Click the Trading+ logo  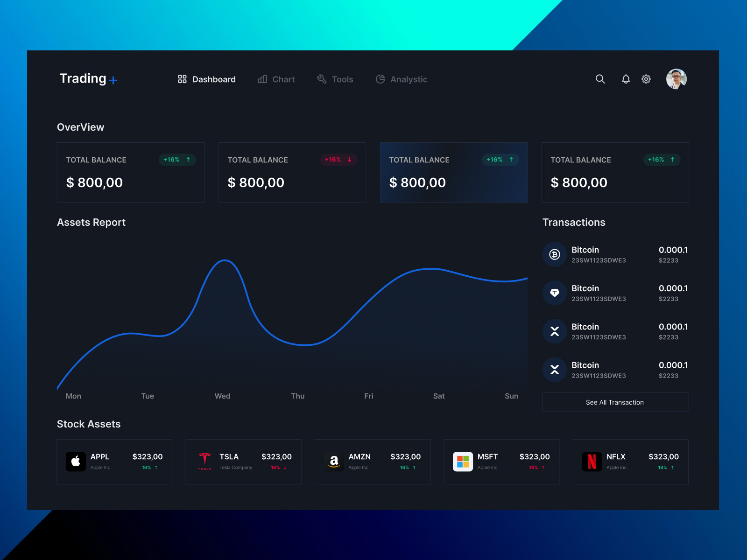click(88, 79)
